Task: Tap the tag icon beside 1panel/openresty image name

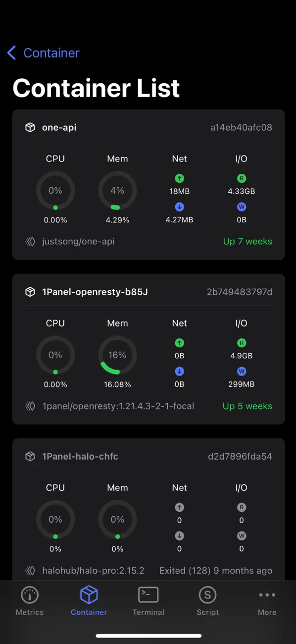Action: click(30, 406)
